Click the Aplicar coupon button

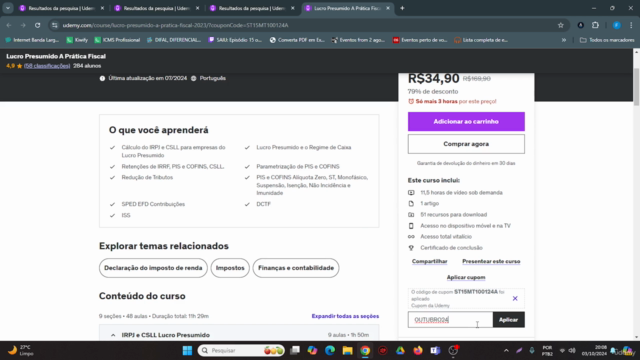tap(509, 320)
